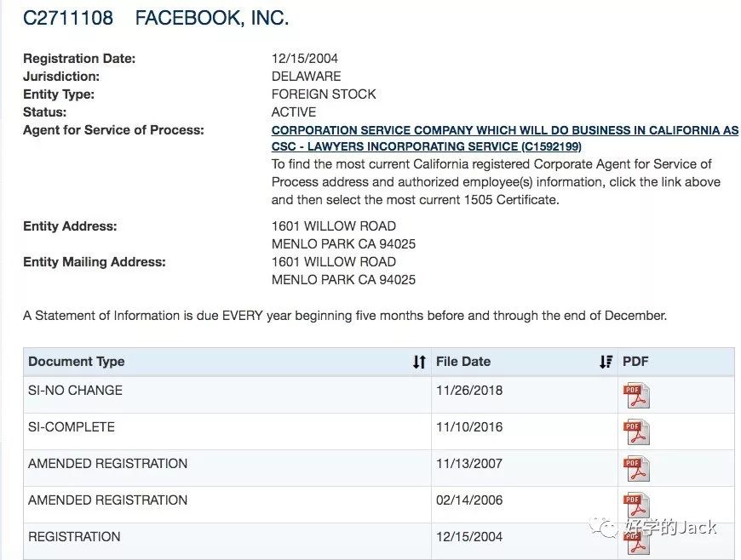Click the File Date column header

(463, 362)
